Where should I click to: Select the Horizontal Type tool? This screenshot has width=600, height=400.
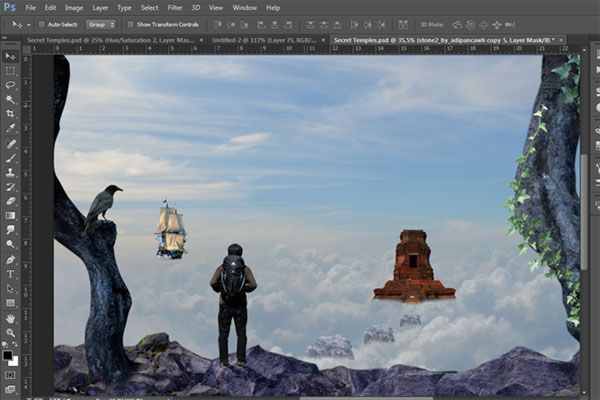[x=10, y=273]
